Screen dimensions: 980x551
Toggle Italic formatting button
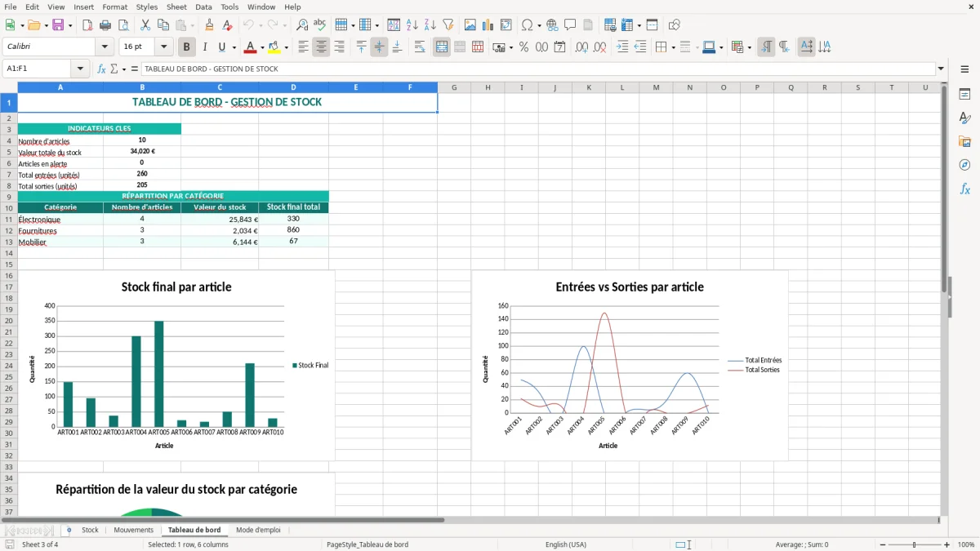coord(205,47)
